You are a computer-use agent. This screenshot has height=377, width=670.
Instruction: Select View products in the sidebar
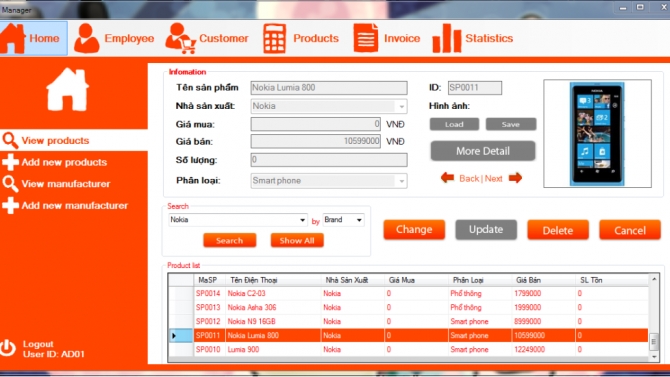pos(74,140)
